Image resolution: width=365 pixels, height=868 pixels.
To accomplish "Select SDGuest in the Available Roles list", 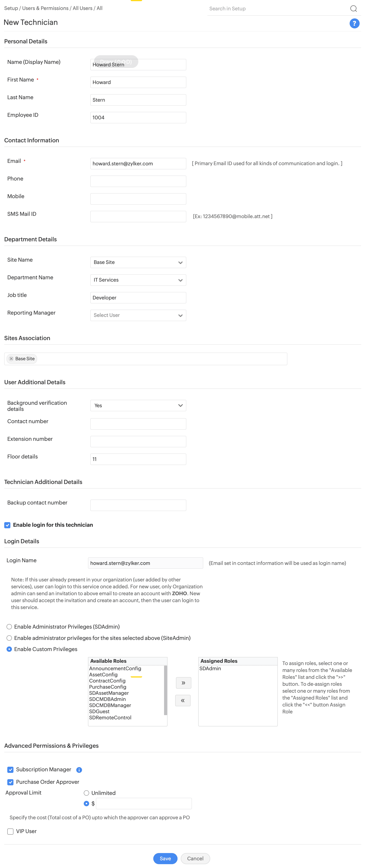I will pos(99,711).
